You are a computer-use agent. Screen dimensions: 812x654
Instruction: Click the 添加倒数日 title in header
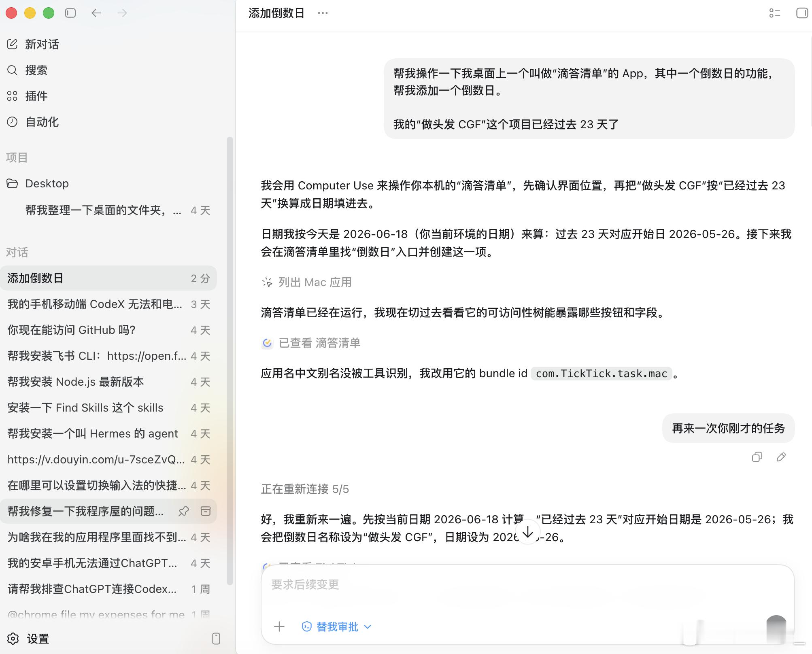point(276,13)
